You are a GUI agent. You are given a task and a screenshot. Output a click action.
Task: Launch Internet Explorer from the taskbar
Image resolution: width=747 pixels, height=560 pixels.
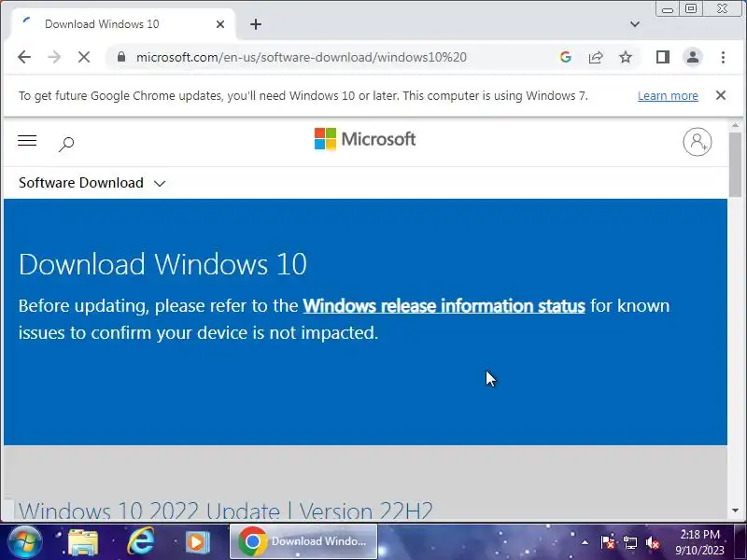pyautogui.click(x=141, y=542)
